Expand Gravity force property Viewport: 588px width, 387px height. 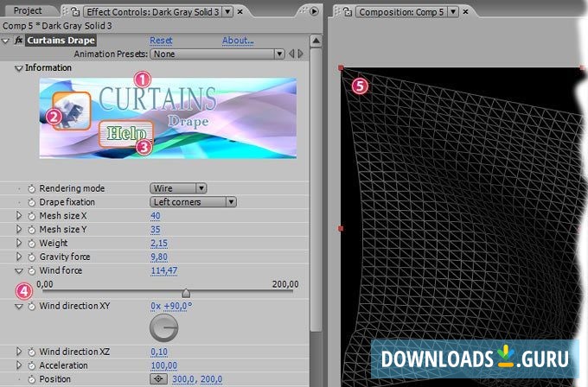click(19, 257)
